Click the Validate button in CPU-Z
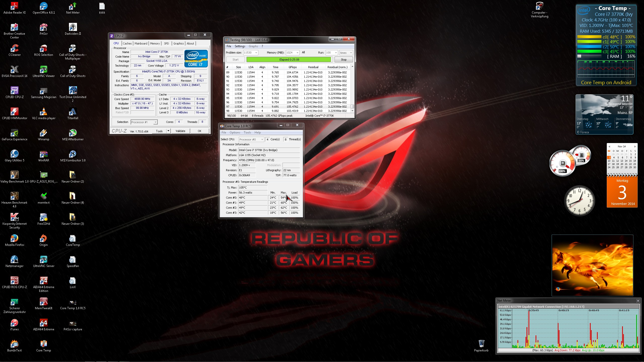The width and height of the screenshot is (644, 362). click(180, 131)
